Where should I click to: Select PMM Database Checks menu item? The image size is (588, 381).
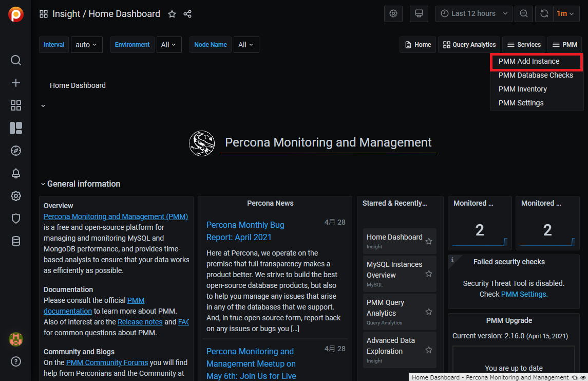click(x=536, y=75)
